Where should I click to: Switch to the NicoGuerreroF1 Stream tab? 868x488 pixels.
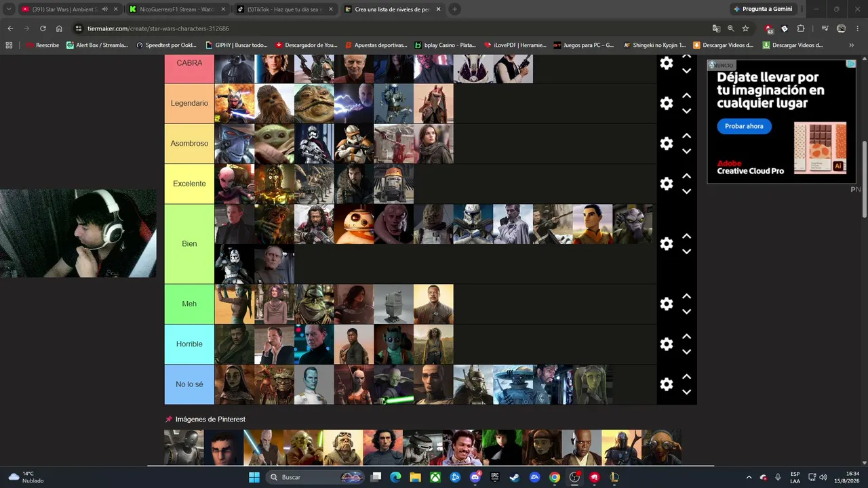click(x=177, y=9)
